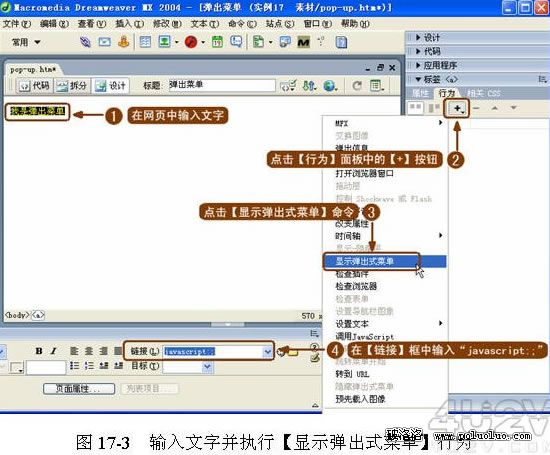The height and width of the screenshot is (455, 550).
Task: Open the 修改 menu
Action: click(x=167, y=24)
